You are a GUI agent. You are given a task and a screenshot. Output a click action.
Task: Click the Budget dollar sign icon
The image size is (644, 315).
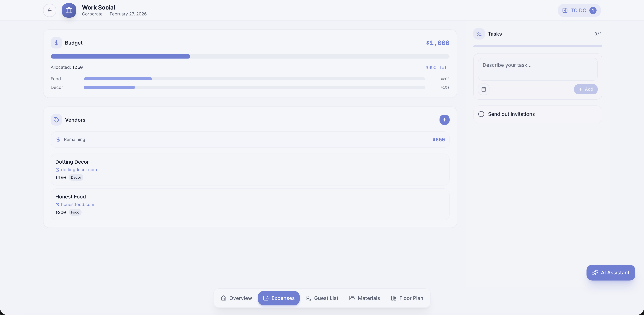[56, 43]
